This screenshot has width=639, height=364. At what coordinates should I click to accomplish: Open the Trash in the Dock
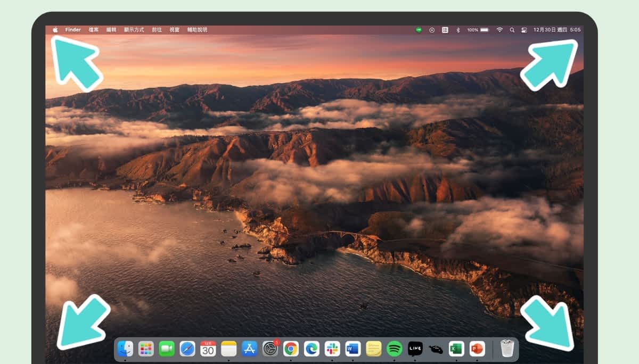[x=507, y=349]
